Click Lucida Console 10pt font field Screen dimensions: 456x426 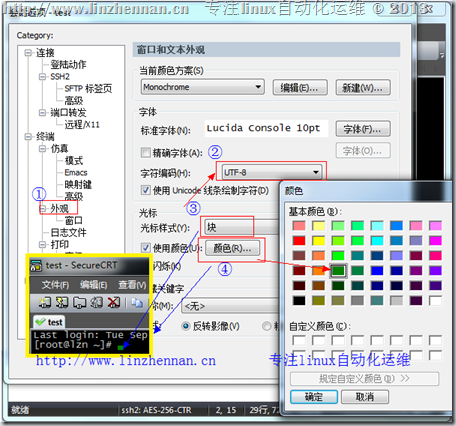click(266, 129)
